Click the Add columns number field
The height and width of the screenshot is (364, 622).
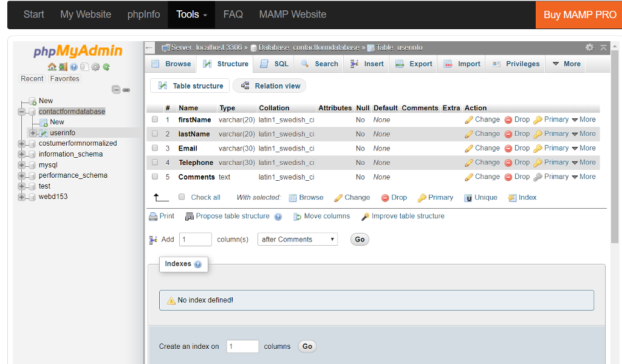tap(196, 239)
